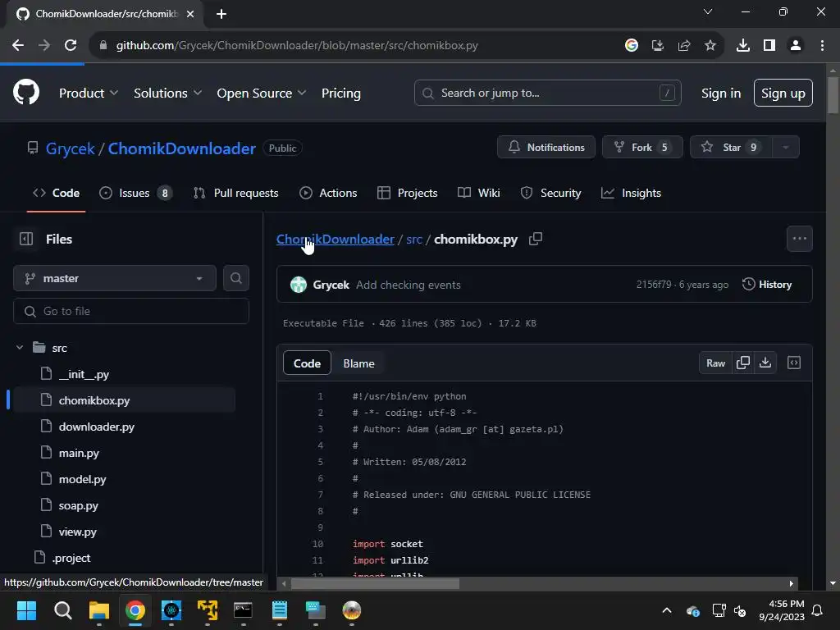
Task: Click the Notifications button
Action: pos(546,148)
